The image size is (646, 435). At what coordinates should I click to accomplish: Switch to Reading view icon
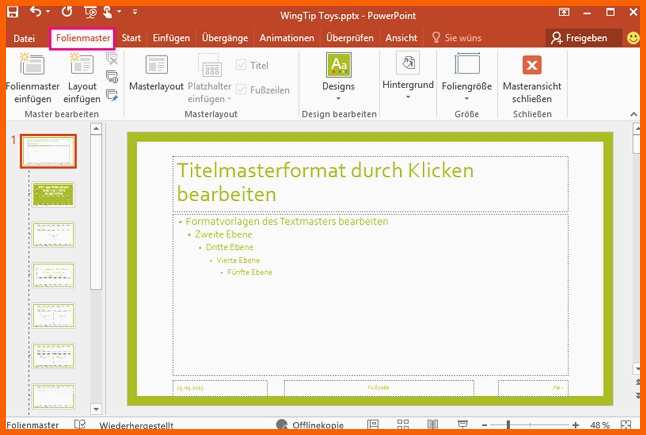[433, 424]
